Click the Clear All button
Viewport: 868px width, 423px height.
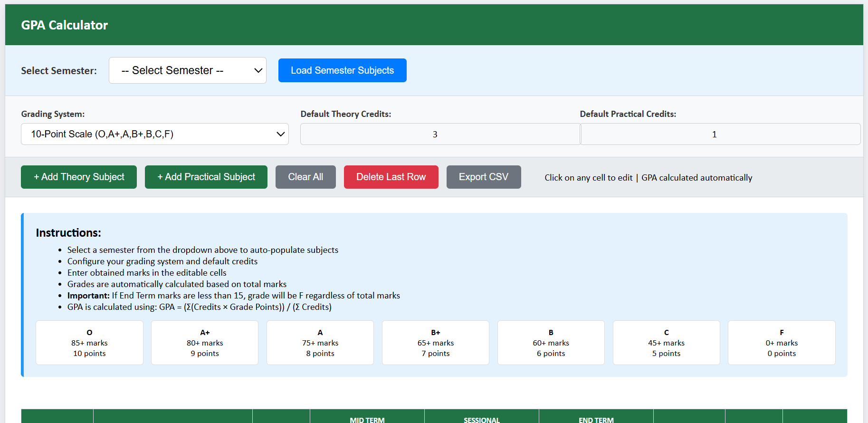305,177
